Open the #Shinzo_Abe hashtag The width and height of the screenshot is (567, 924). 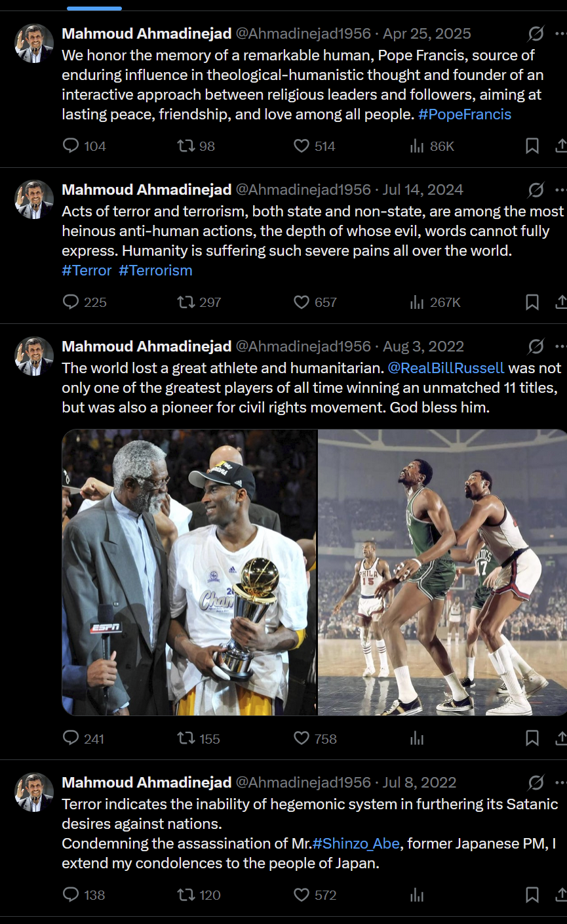pos(356,843)
